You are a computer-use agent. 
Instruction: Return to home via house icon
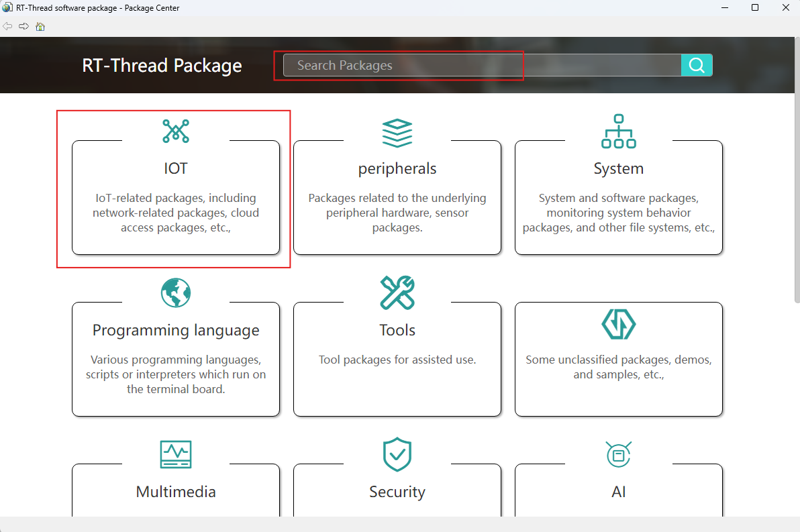40,27
